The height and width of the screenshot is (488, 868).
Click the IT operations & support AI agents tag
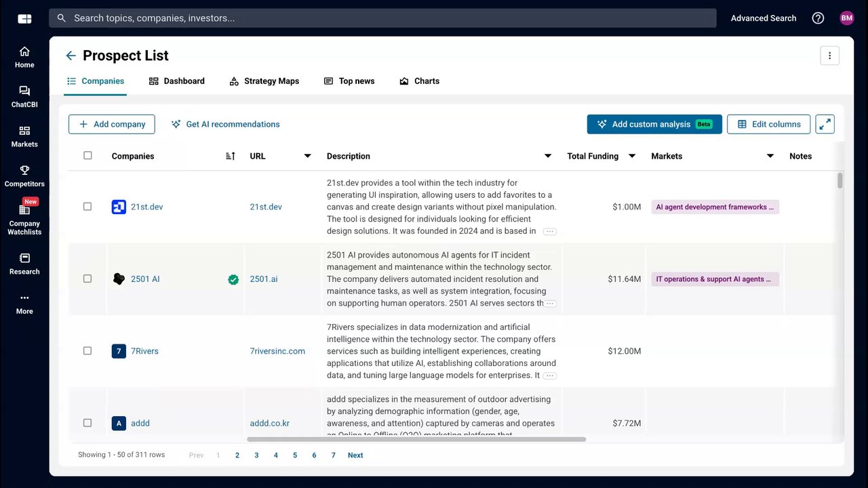point(715,279)
